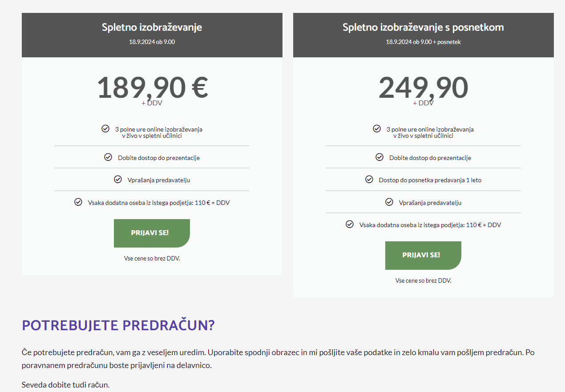Click checkmark beside "3 polne ure" in 249,90 card
This screenshot has width=565, height=392.
click(377, 128)
